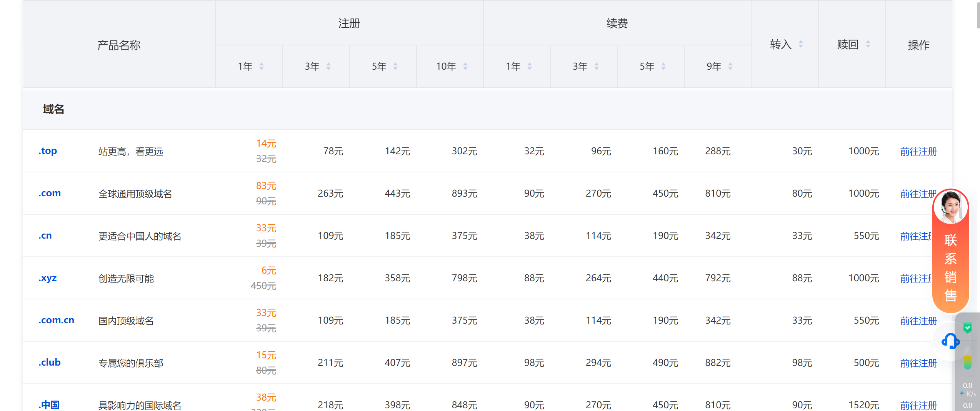The width and height of the screenshot is (980, 411).
Task: Click the green shield icon
Action: (968, 328)
